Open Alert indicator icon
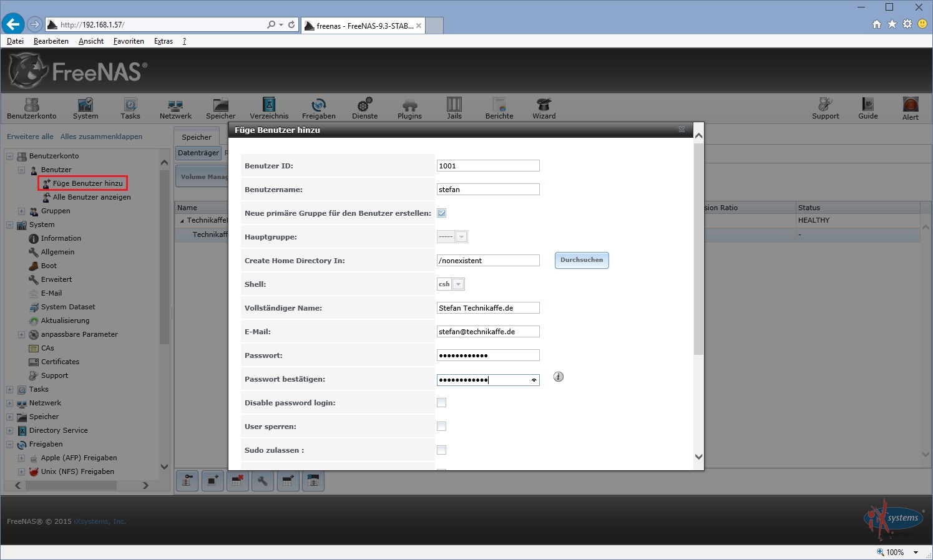Image resolution: width=933 pixels, height=560 pixels. coord(911,109)
